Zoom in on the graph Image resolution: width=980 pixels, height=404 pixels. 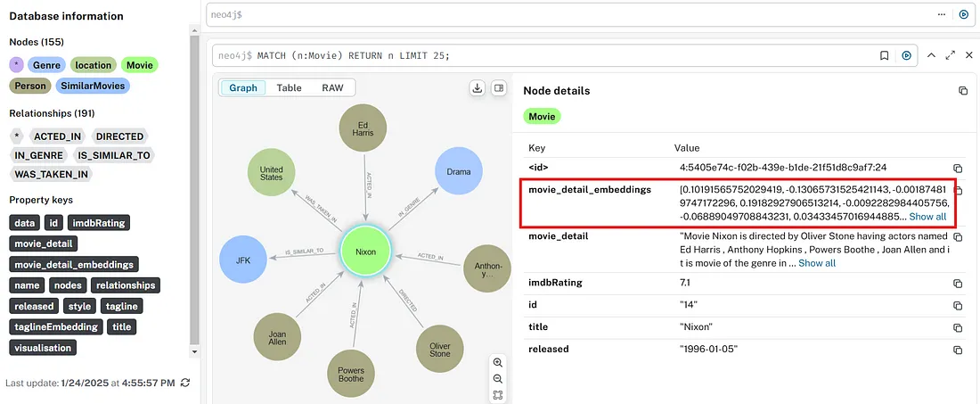pos(497,363)
